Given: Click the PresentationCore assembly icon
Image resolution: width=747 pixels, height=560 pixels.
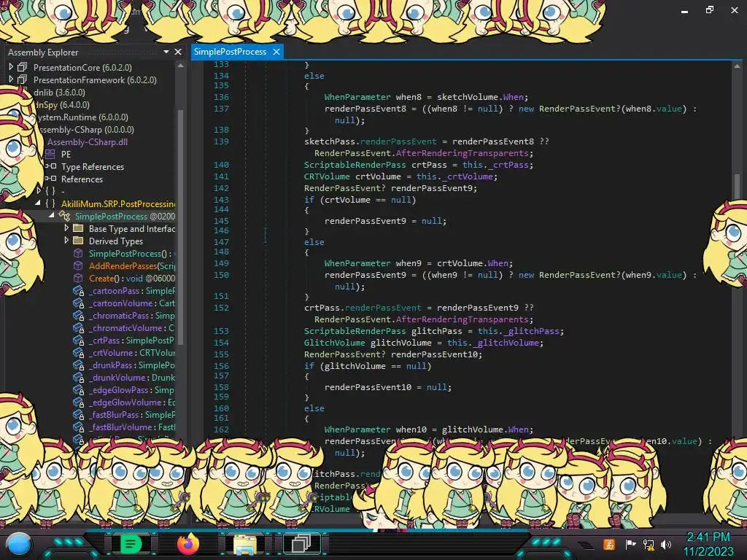Looking at the screenshot, I should pos(23,67).
